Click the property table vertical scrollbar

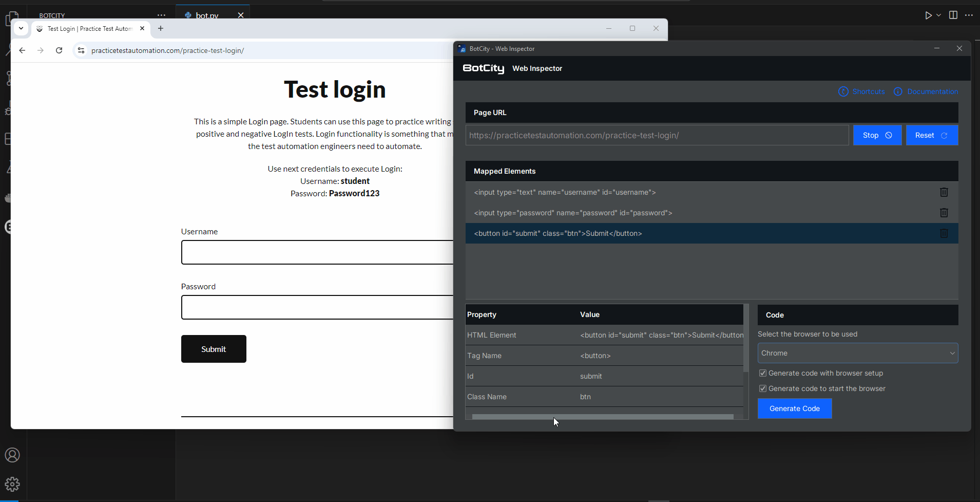(746, 338)
